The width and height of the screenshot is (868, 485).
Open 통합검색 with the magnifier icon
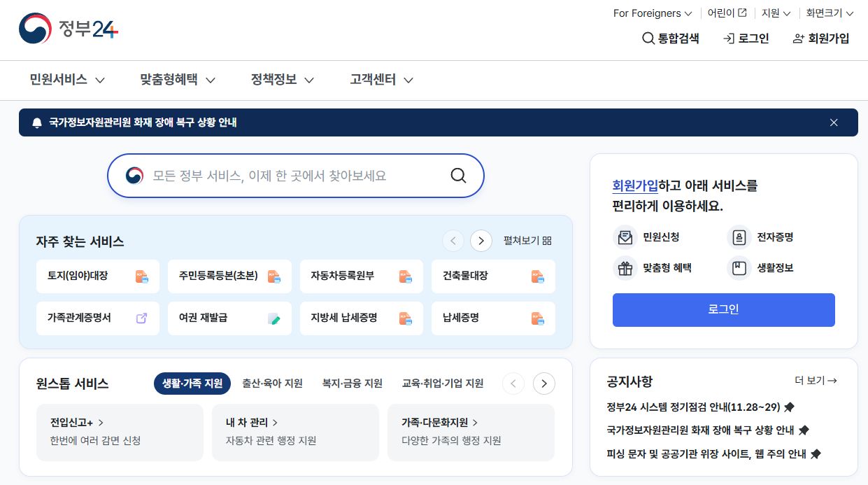coord(669,38)
